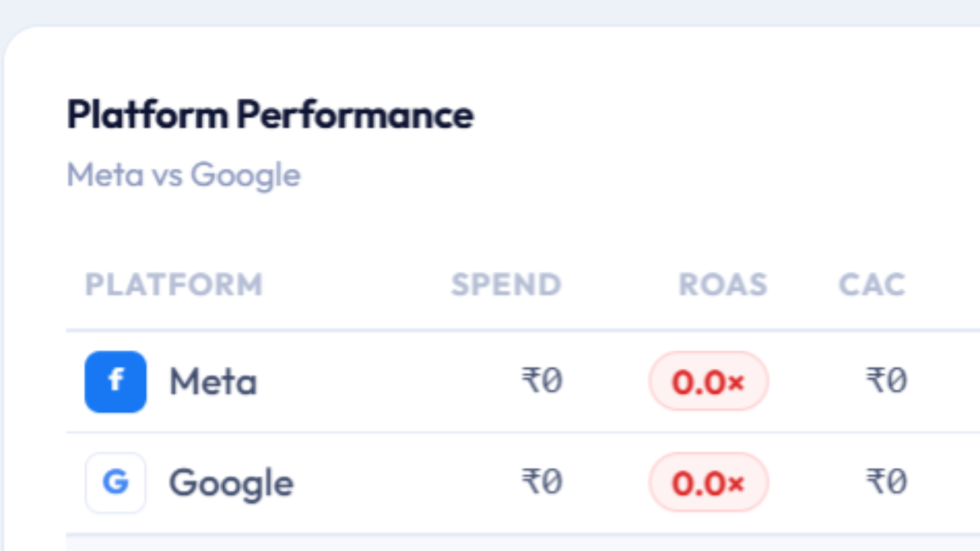Click the Google G logo icon
The width and height of the screenshot is (980, 551).
[115, 482]
